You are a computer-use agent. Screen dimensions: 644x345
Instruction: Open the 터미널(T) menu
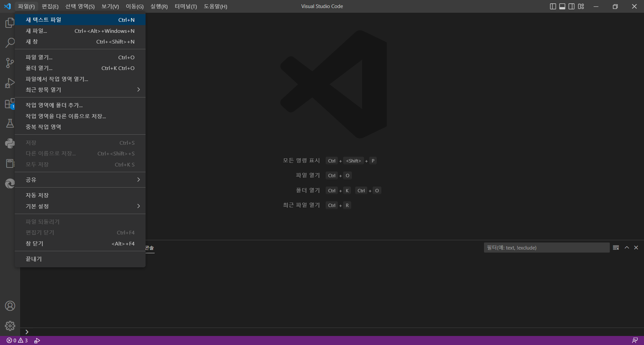pyautogui.click(x=186, y=6)
